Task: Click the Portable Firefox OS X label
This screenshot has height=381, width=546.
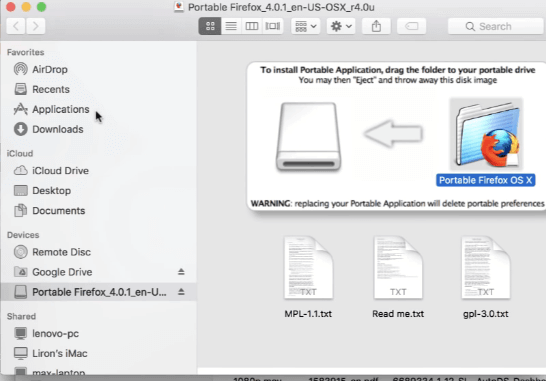Action: (x=485, y=180)
